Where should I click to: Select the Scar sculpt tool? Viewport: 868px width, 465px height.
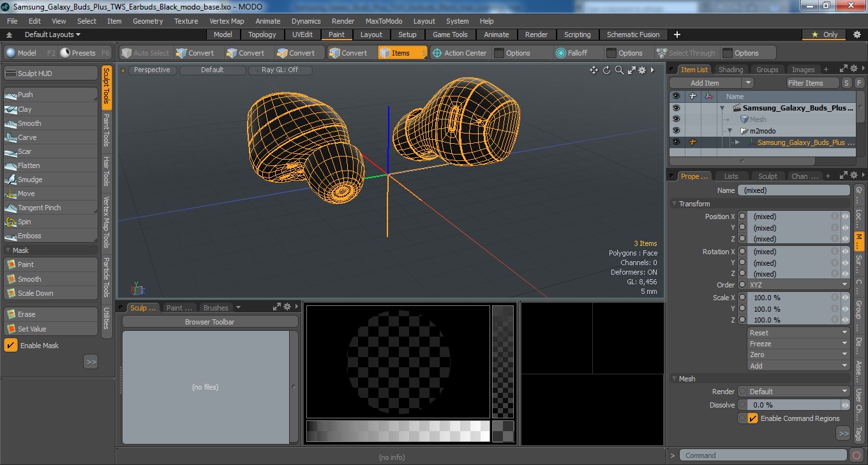(51, 151)
